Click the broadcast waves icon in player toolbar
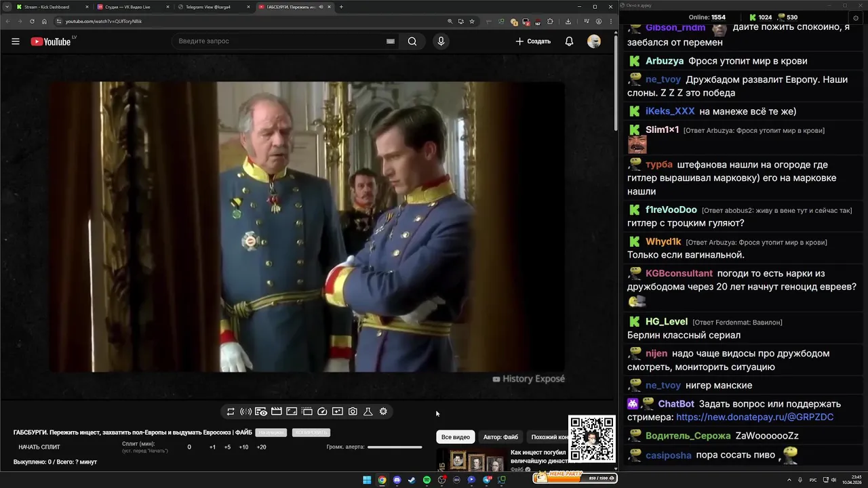 245,411
